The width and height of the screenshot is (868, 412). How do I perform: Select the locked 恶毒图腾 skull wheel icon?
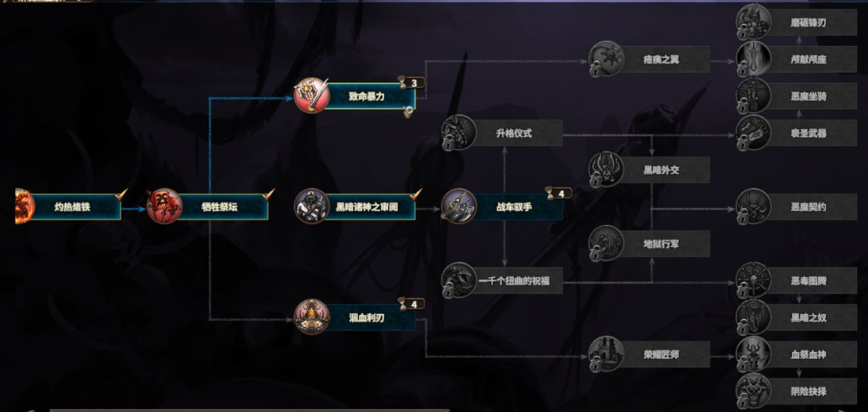click(x=753, y=280)
